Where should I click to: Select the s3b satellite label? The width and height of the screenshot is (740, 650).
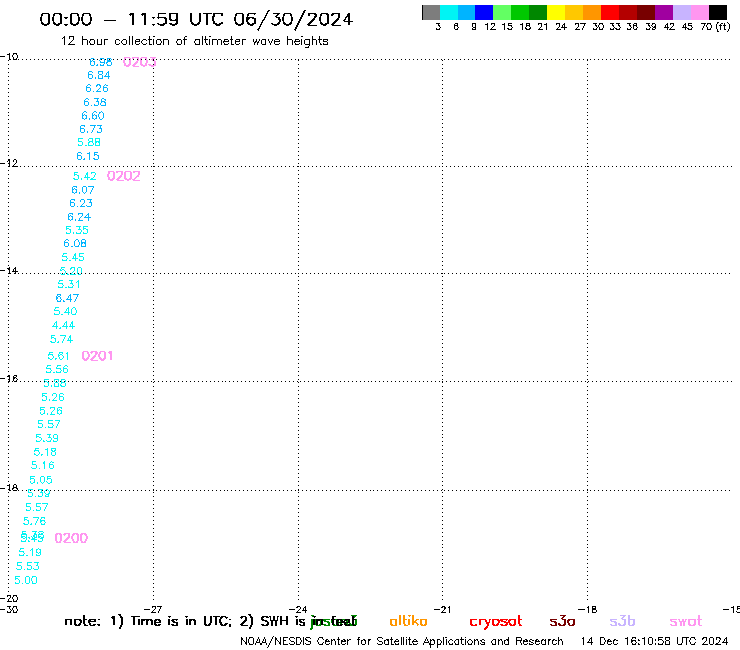[622, 621]
